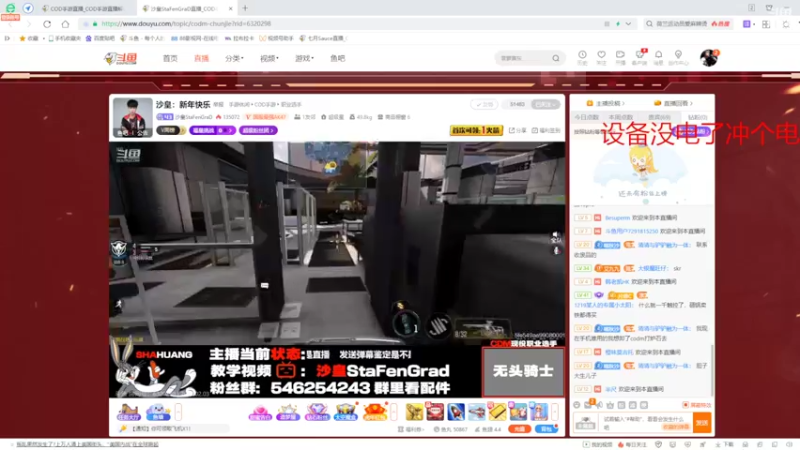Open the 鱼吧 forum menu item

point(337,58)
